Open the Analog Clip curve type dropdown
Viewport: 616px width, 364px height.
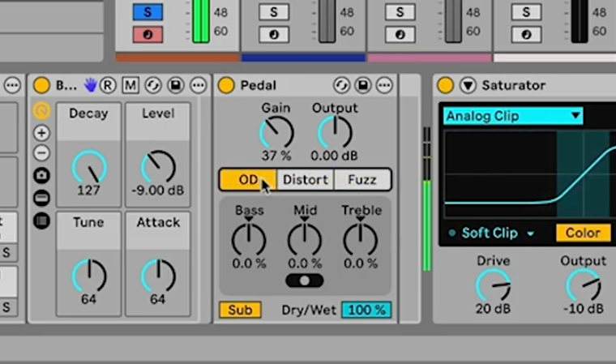coord(513,116)
